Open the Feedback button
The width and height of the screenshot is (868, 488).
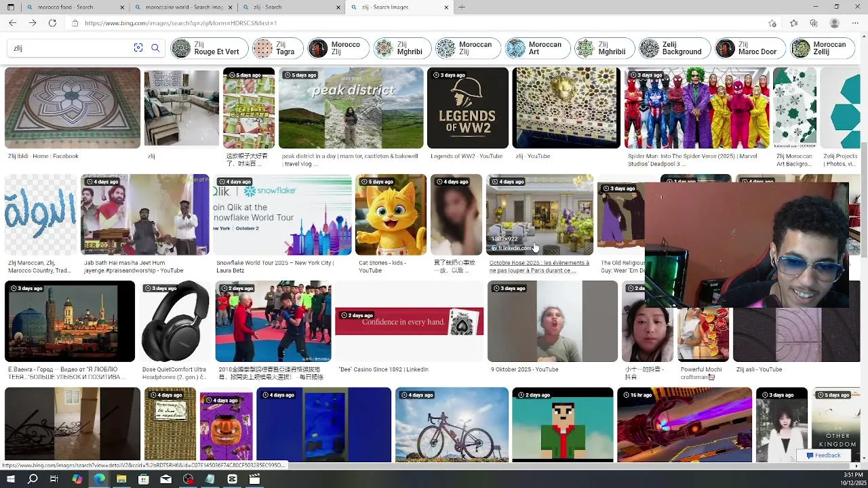click(823, 455)
